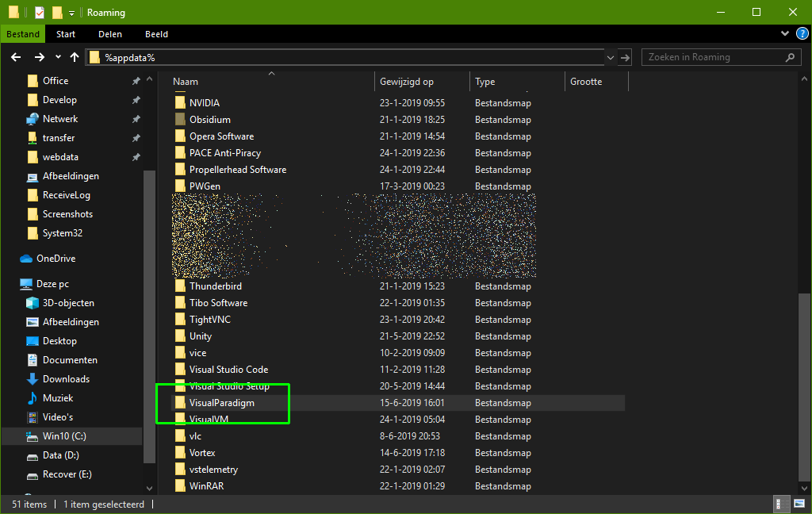This screenshot has height=514, width=812.
Task: Open the quick access toolbar customize dropdown
Action: click(x=72, y=13)
